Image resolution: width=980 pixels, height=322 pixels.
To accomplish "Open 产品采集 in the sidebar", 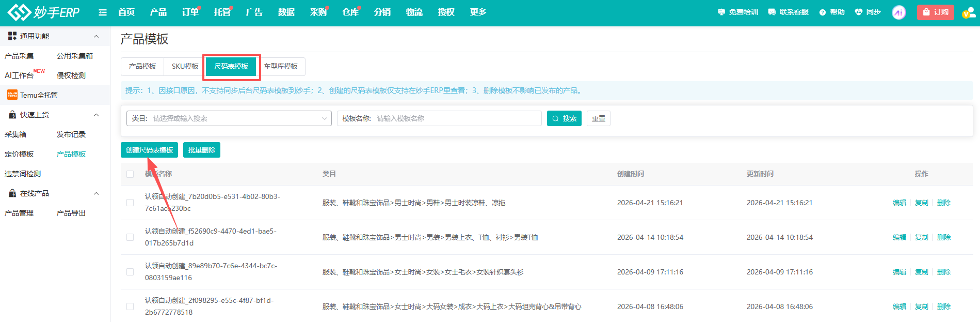I will pos(19,56).
